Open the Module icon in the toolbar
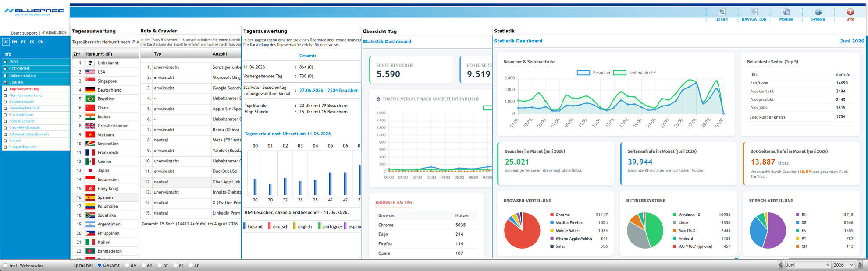Screen dimensions: 868x271 point(786,12)
